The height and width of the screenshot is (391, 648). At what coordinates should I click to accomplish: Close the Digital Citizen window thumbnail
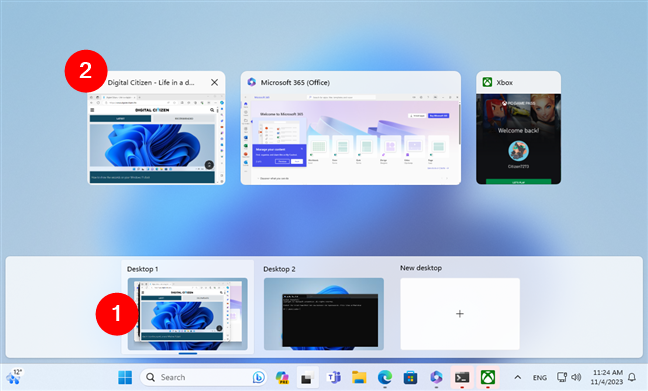[x=214, y=82]
